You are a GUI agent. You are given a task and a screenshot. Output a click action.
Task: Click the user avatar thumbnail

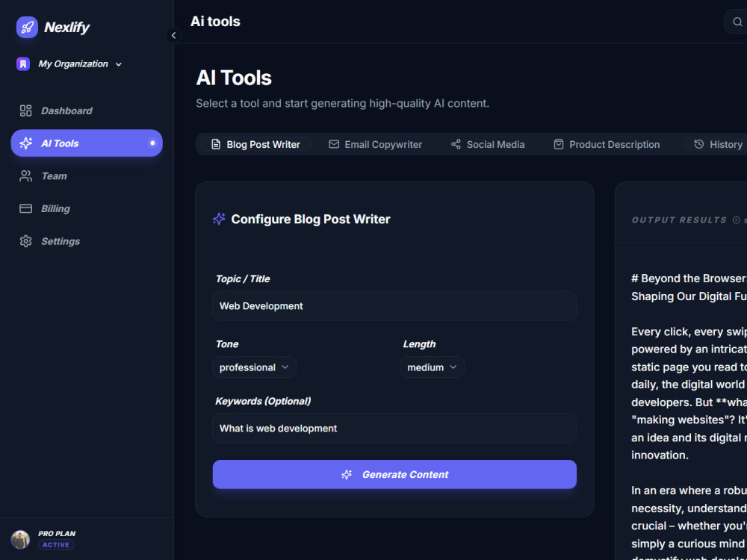coord(20,540)
